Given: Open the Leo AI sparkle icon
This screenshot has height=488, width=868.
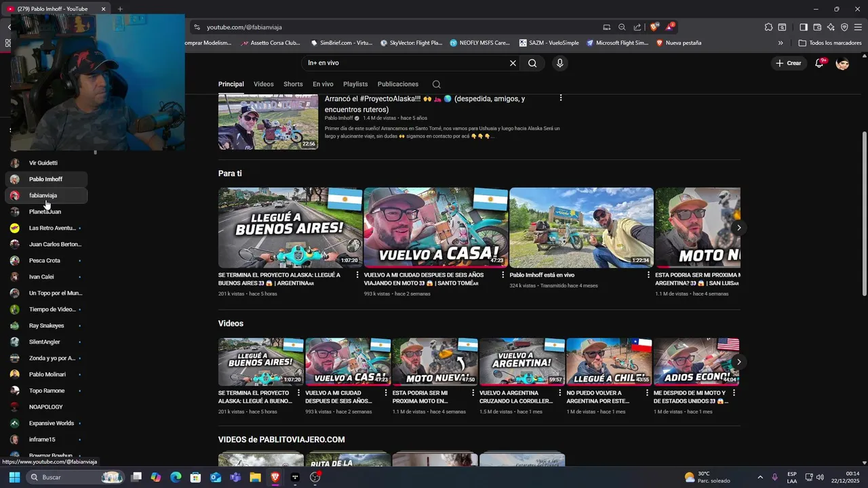Looking at the screenshot, I should pos(831,27).
